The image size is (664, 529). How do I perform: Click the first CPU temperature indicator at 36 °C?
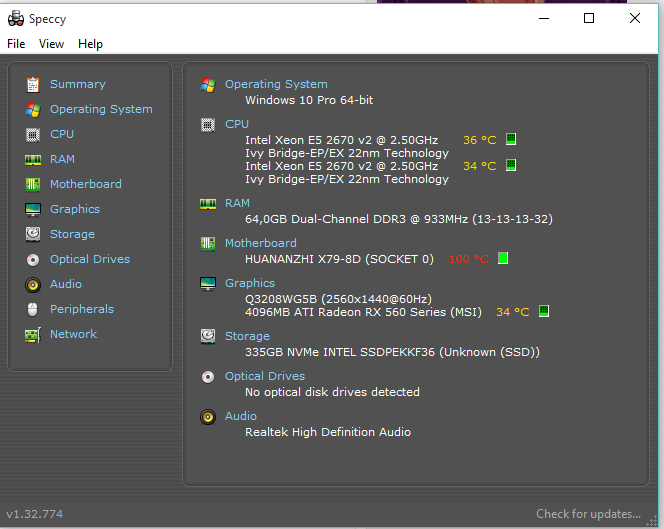(x=511, y=139)
